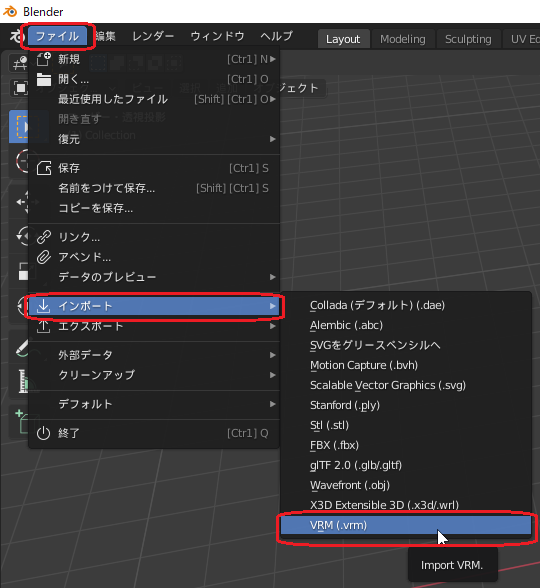The height and width of the screenshot is (588, 540).
Task: Expand the 復元 submenu
Action: pos(154,139)
